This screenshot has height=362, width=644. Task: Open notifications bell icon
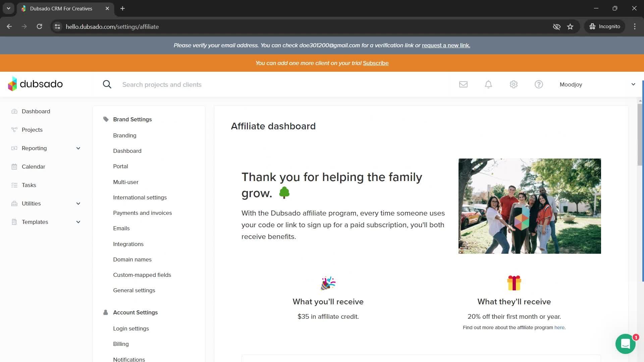pyautogui.click(x=488, y=84)
